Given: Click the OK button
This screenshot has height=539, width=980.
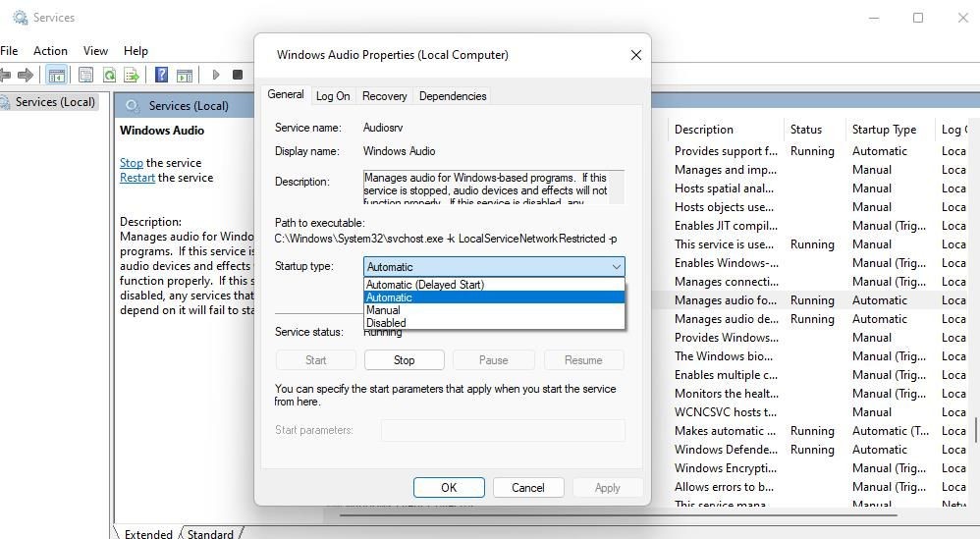Looking at the screenshot, I should point(449,487).
